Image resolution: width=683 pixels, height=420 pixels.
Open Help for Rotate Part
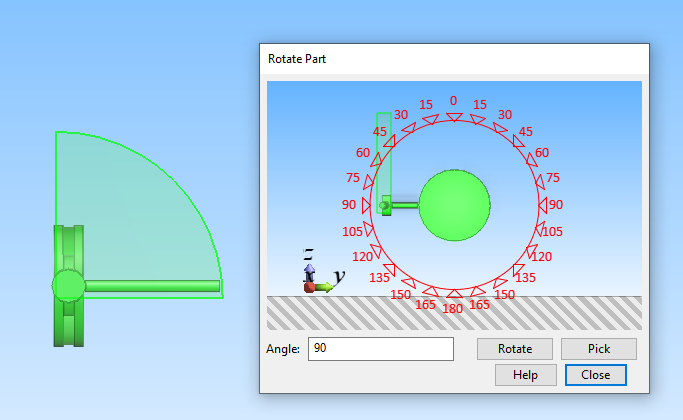pos(526,375)
